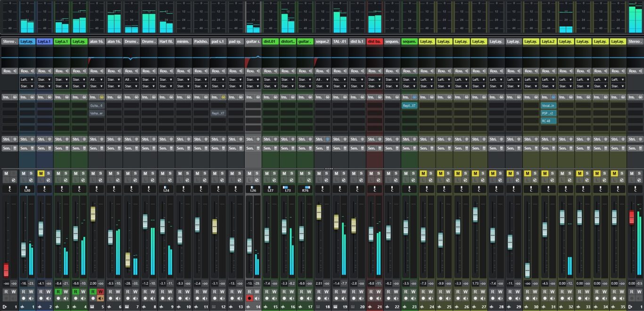644x311 pixels.
Task: Open the Nic. input dropdown on TAL-.01 channel
Action: 339,80
